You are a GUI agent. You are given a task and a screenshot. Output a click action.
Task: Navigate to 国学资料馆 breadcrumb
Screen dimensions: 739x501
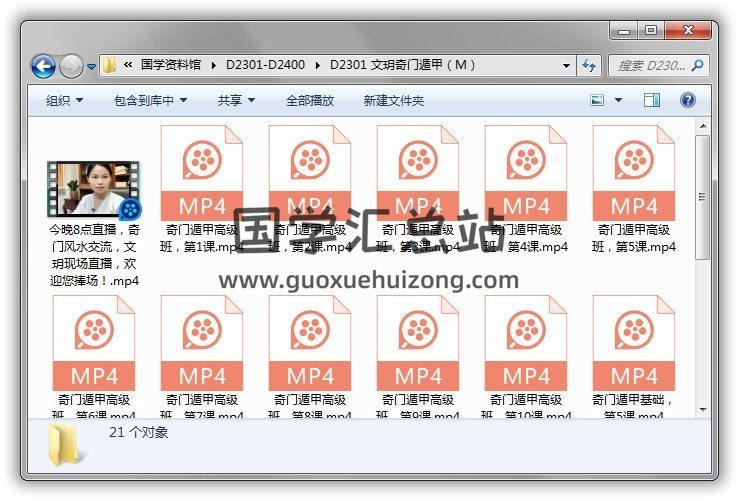(171, 65)
